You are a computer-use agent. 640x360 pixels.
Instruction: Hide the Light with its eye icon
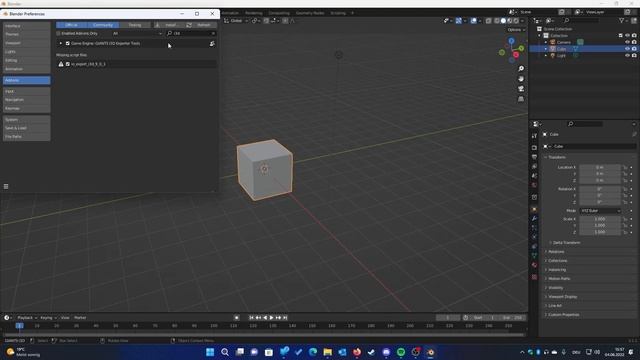pyautogui.click(x=627, y=56)
